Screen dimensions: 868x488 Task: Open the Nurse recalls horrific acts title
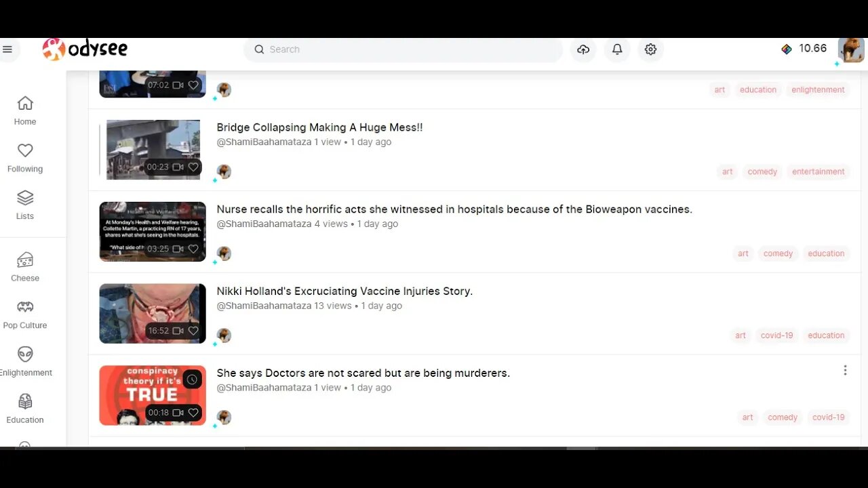coord(454,209)
